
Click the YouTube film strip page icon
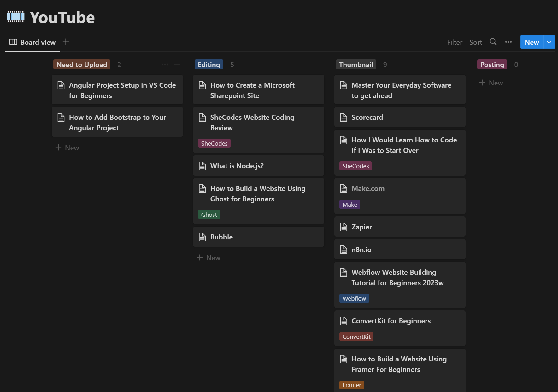click(16, 17)
